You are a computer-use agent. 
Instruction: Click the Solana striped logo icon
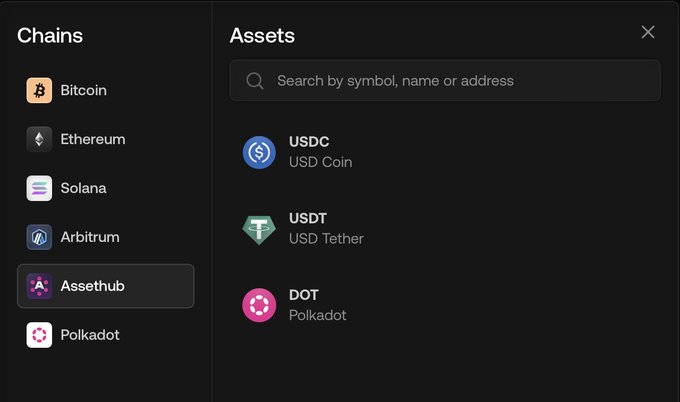[39, 188]
